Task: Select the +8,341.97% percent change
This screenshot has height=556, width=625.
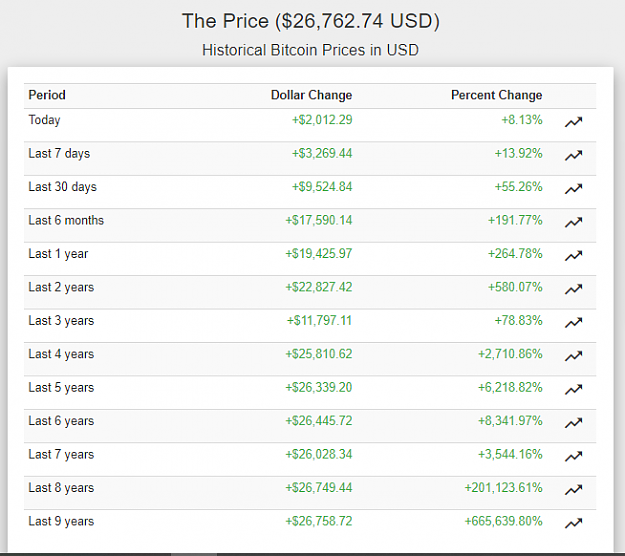Action: click(x=511, y=421)
